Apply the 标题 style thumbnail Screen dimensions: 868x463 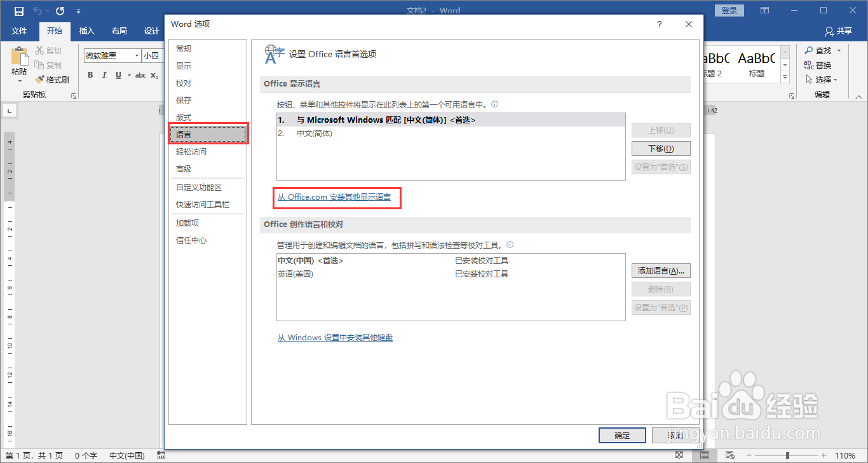(756, 64)
